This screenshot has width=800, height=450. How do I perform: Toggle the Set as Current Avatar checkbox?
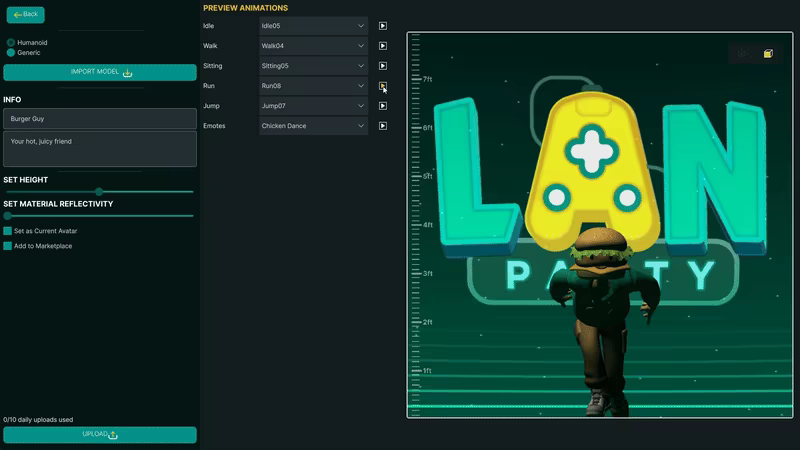pos(8,231)
